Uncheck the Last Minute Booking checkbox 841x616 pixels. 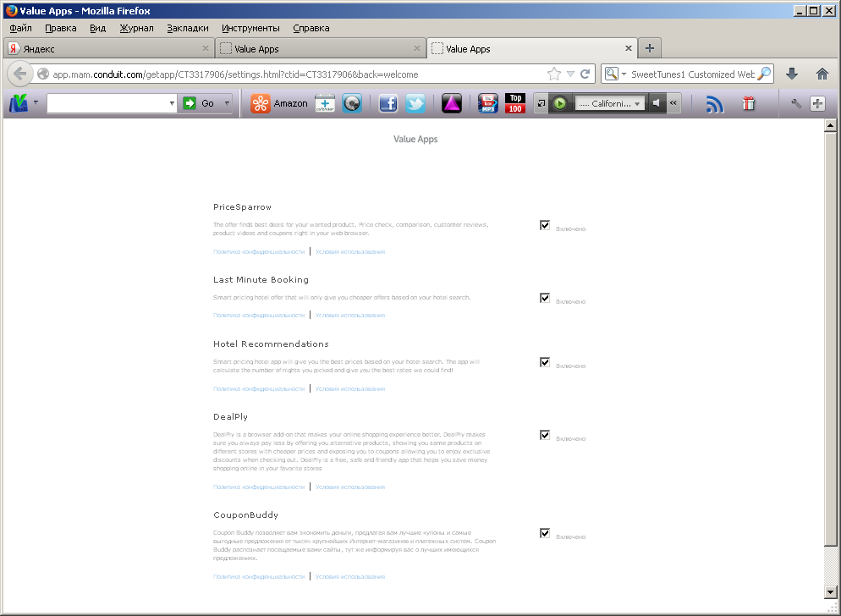545,298
